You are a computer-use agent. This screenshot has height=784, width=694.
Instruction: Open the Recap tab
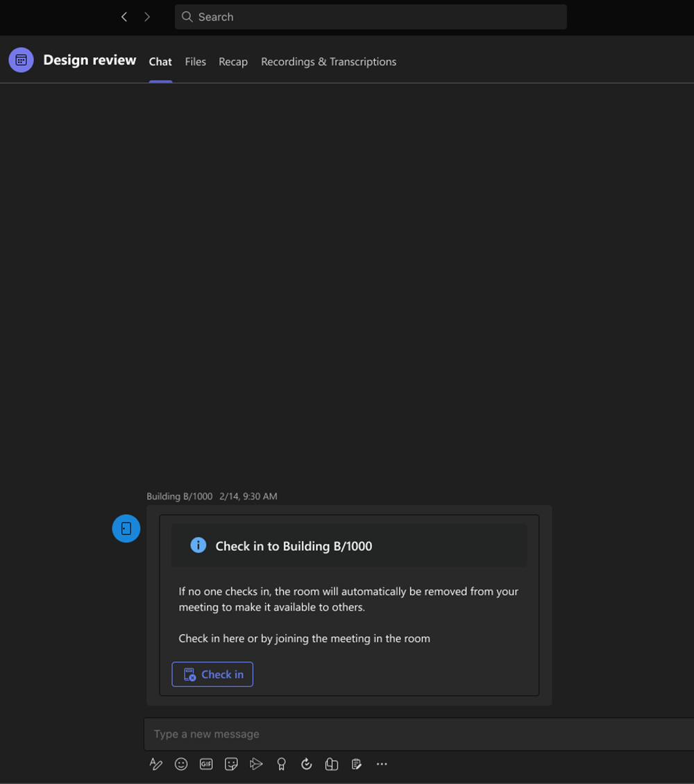coord(233,62)
